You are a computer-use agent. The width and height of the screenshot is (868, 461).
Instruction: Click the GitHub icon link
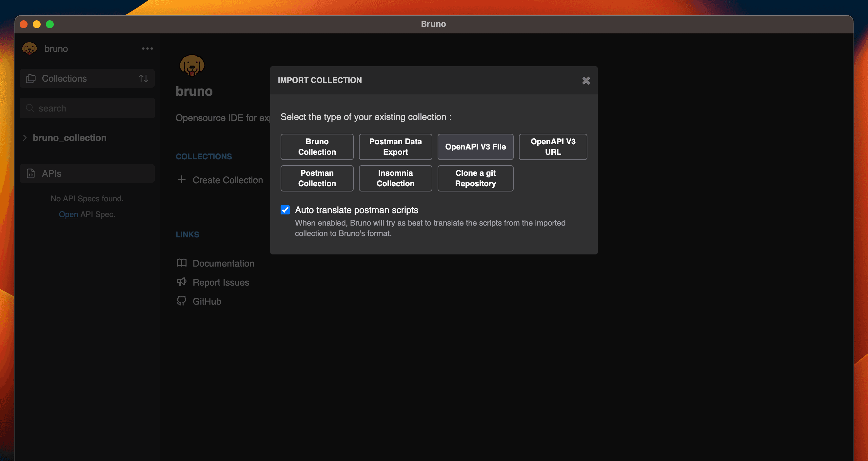coord(181,301)
